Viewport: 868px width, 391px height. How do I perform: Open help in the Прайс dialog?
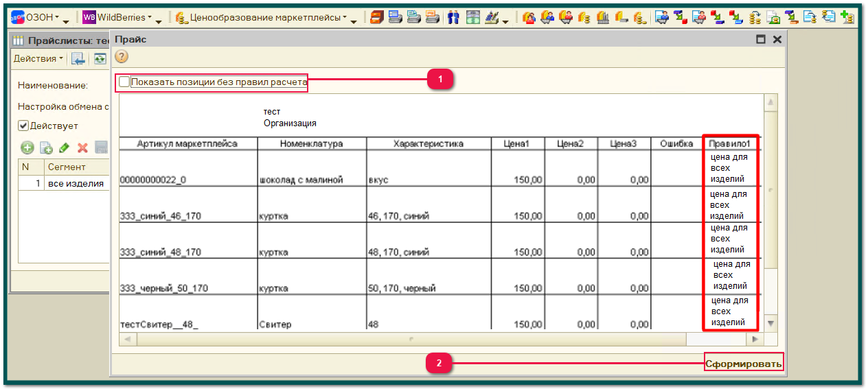[x=121, y=57]
